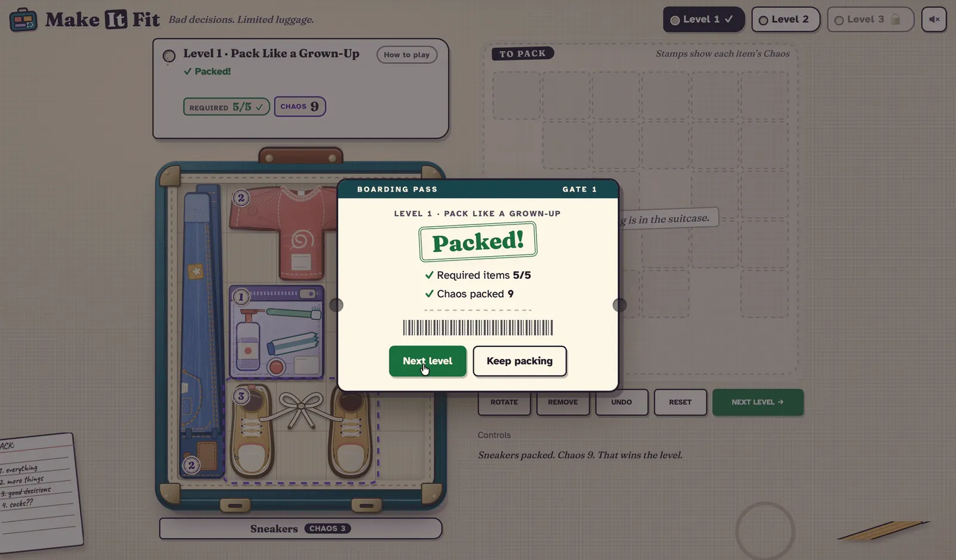Click the Packed! stamp on boarding pass

pyautogui.click(x=478, y=241)
